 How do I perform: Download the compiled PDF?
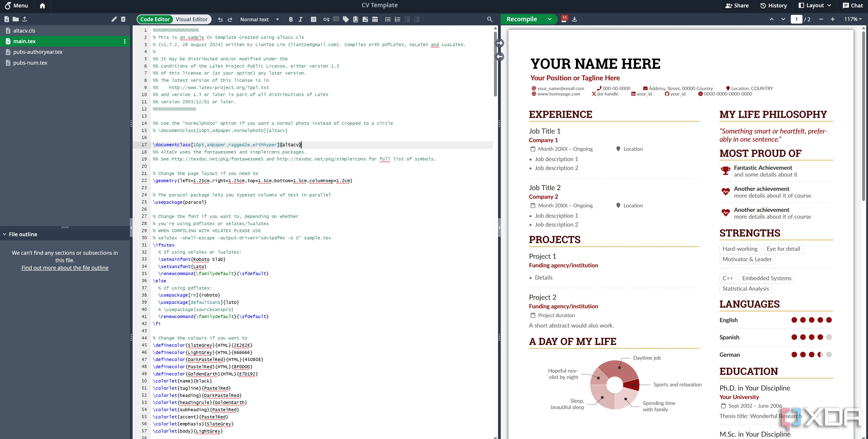pyautogui.click(x=575, y=19)
